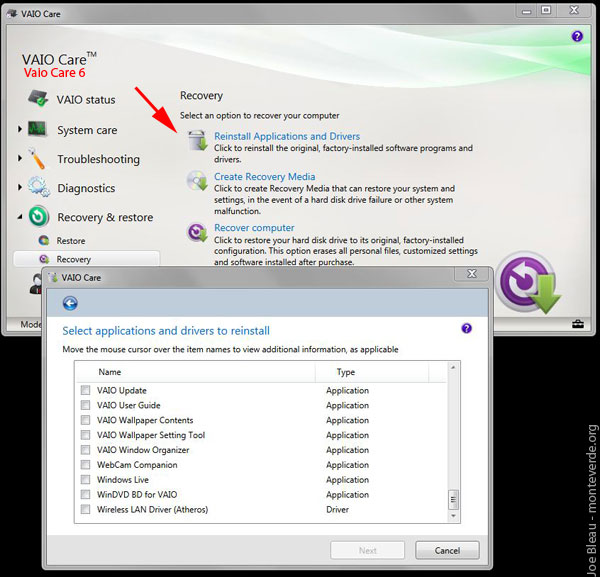Check the VAIO Update checkbox
This screenshot has height=577, width=600.
click(x=85, y=390)
